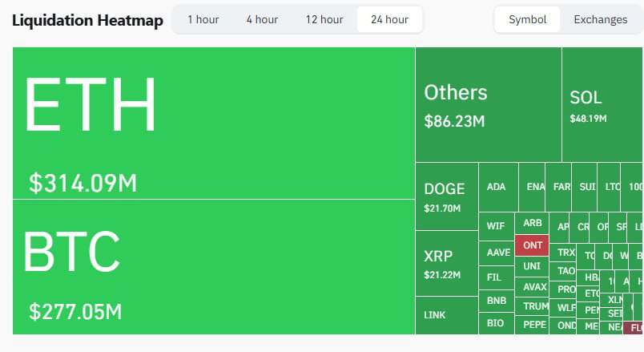Select the red ONT tile
Image resolution: width=644 pixels, height=352 pixels.
tap(532, 245)
